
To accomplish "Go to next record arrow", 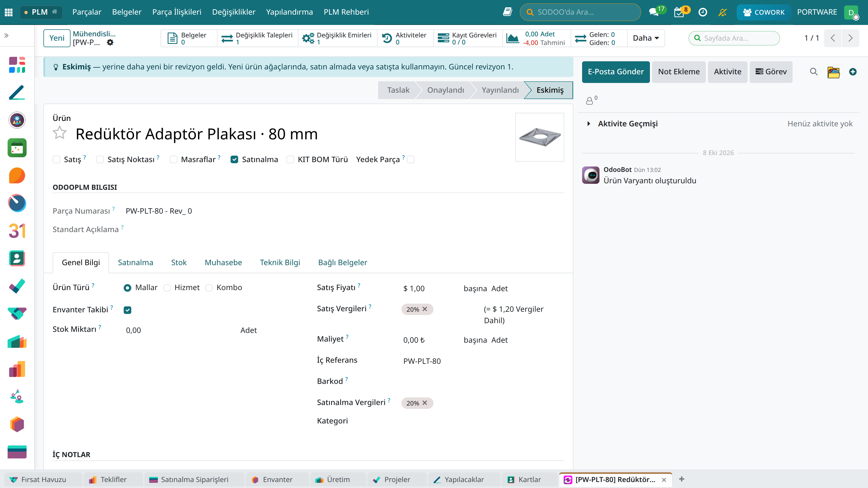I will click(850, 38).
